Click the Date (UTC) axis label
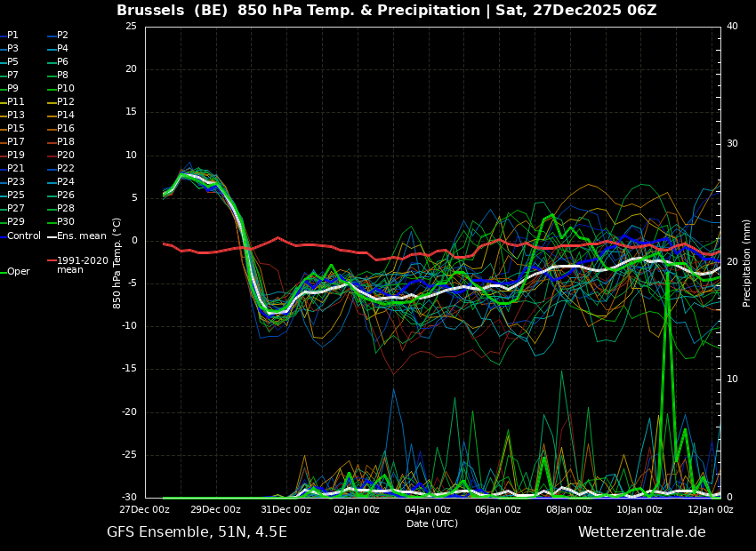This screenshot has width=756, height=551. pyautogui.click(x=432, y=523)
